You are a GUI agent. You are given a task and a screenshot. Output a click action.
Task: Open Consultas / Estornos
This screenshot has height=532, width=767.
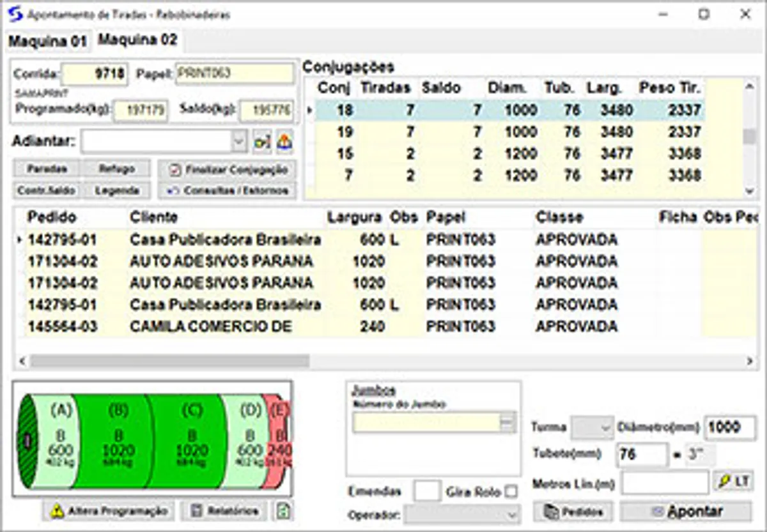pyautogui.click(x=228, y=190)
